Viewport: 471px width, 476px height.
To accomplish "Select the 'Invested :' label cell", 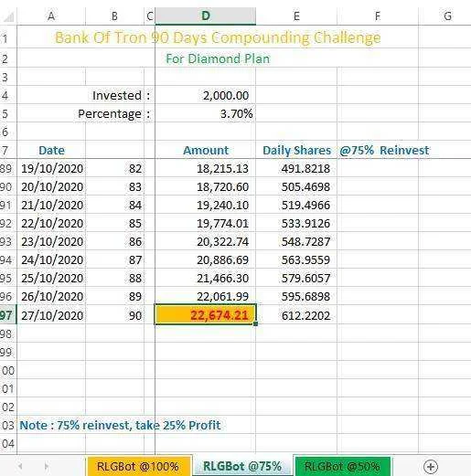I will (122, 96).
